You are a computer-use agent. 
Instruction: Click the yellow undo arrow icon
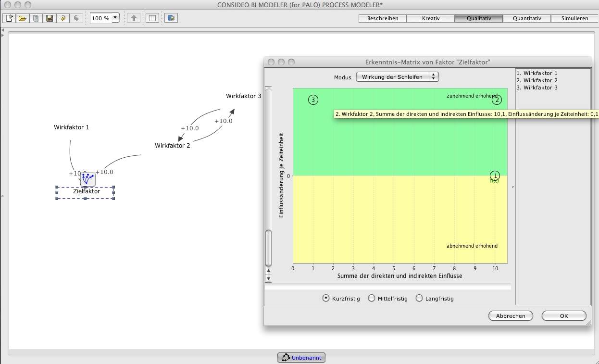(x=62, y=18)
